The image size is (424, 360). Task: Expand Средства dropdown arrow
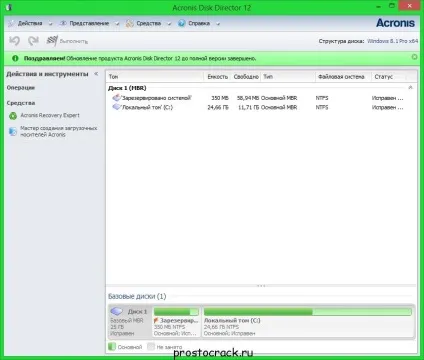(x=169, y=24)
